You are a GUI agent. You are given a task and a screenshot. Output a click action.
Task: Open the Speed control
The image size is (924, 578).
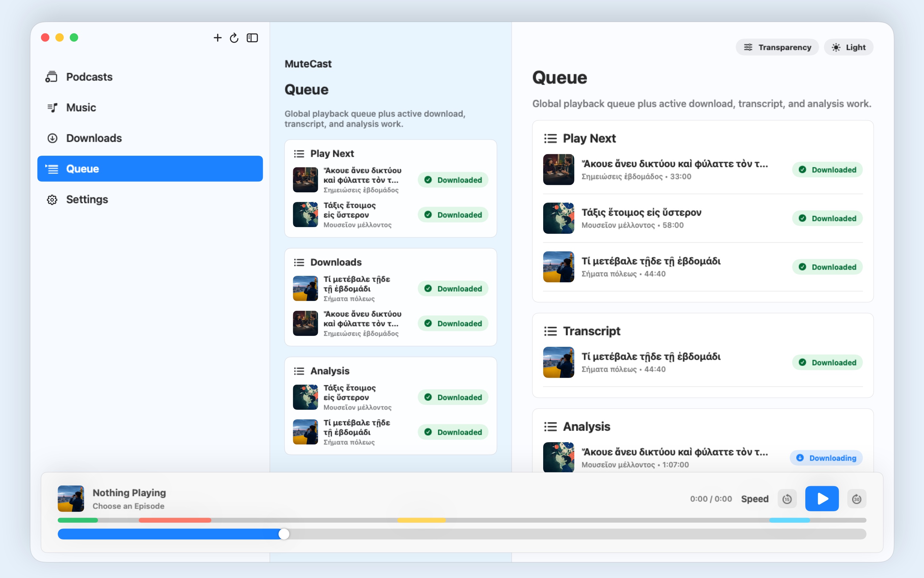click(755, 498)
